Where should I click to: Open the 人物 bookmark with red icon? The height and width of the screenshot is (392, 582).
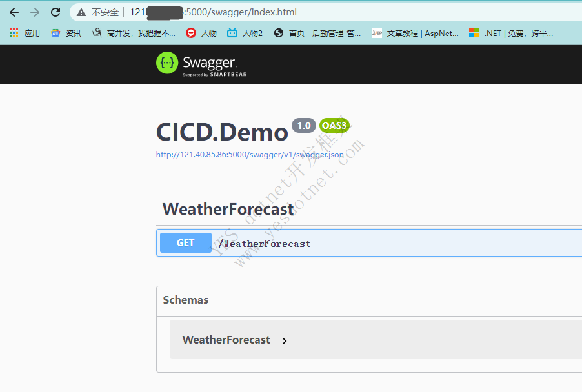pos(201,33)
